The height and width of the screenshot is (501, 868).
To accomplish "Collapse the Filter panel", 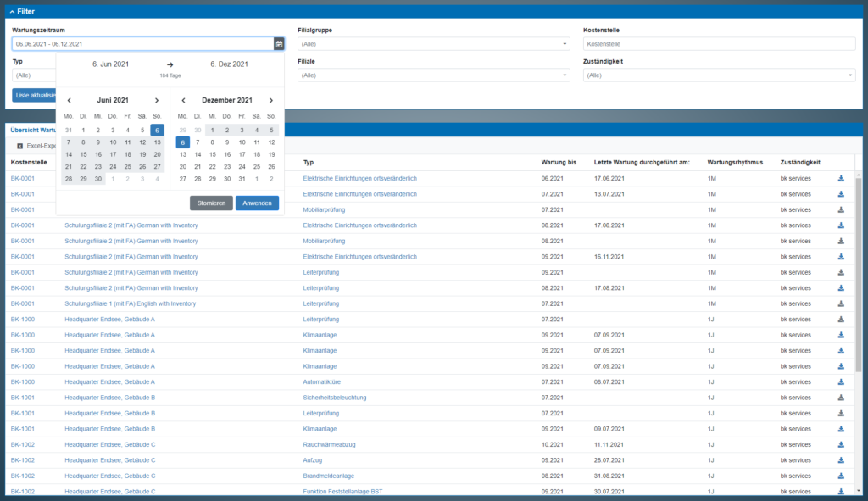I will tap(23, 12).
